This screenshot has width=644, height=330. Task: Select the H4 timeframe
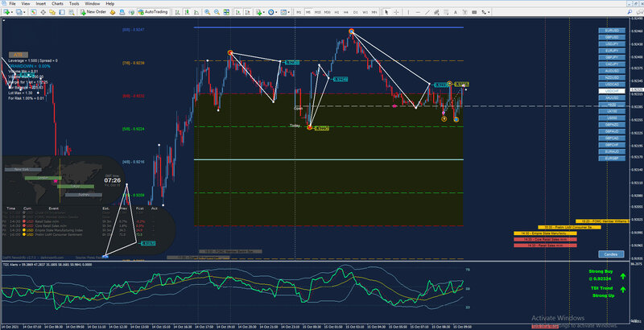point(346,12)
